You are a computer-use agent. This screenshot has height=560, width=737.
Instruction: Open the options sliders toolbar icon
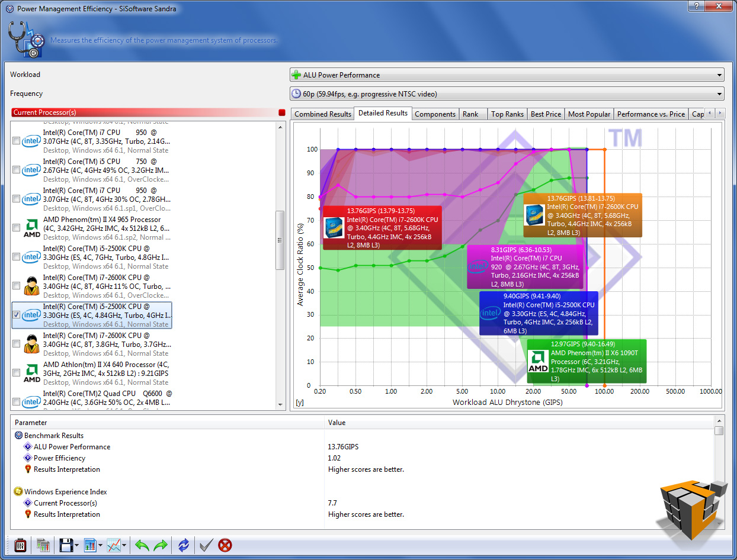click(x=20, y=545)
